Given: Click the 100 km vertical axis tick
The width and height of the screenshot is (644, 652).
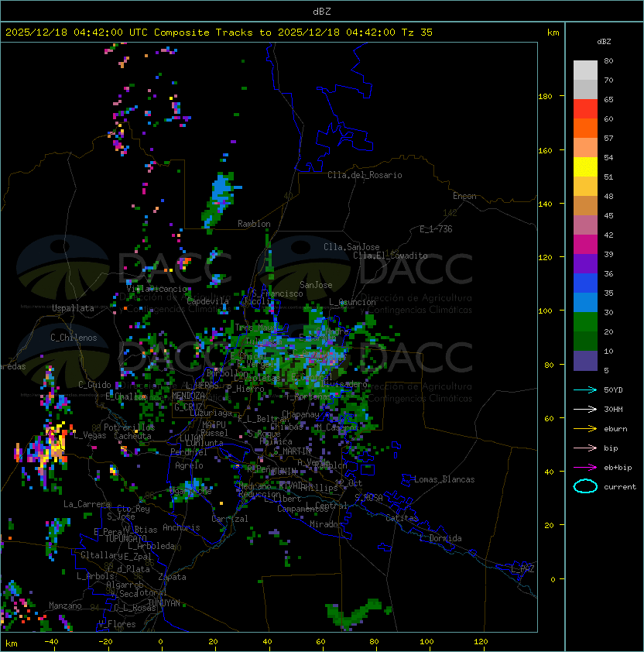Looking at the screenshot, I should (545, 311).
